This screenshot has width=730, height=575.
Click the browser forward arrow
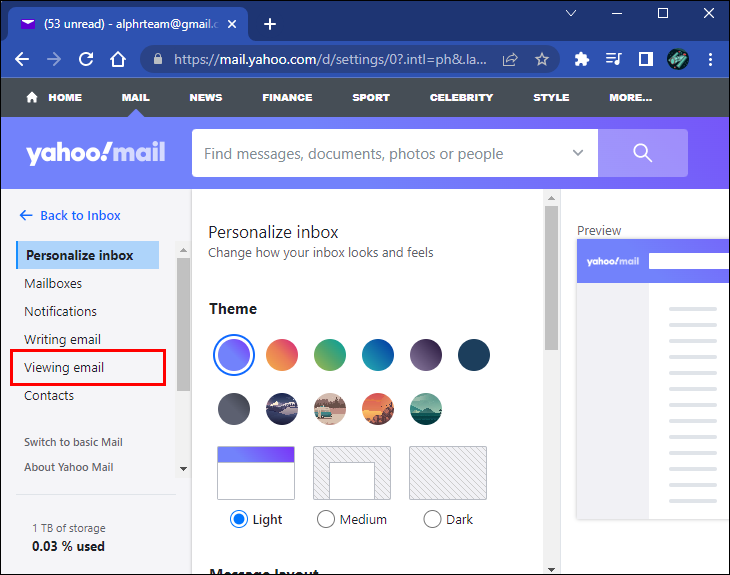[x=54, y=59]
